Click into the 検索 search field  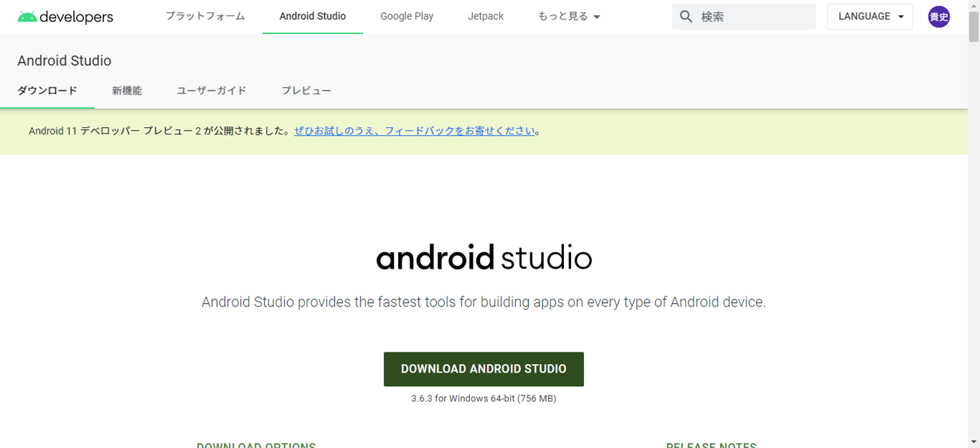coord(744,17)
